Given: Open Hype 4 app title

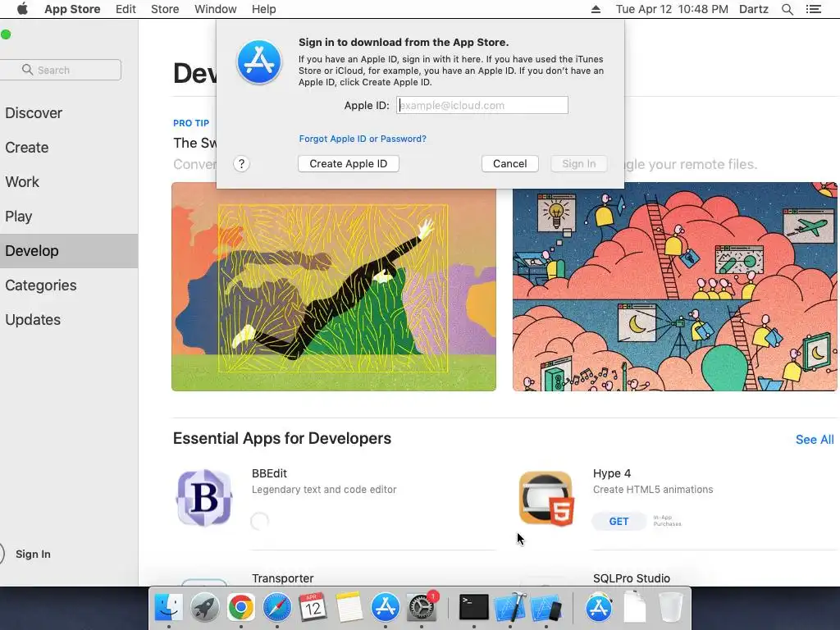Looking at the screenshot, I should point(612,473).
